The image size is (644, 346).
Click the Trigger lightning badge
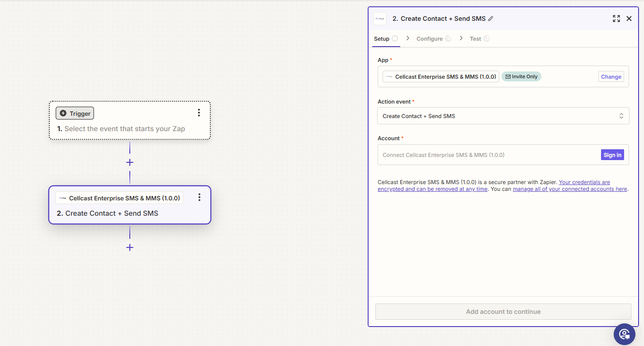pos(75,113)
